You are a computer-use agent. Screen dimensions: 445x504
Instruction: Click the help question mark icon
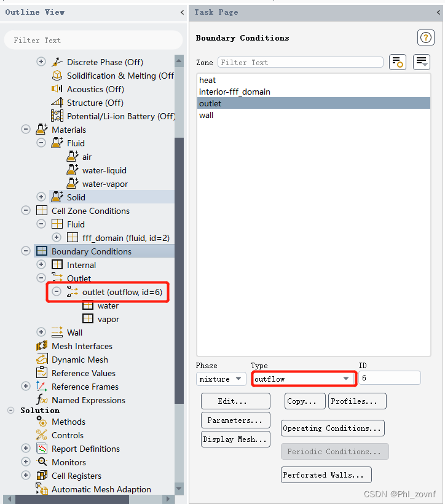click(426, 37)
